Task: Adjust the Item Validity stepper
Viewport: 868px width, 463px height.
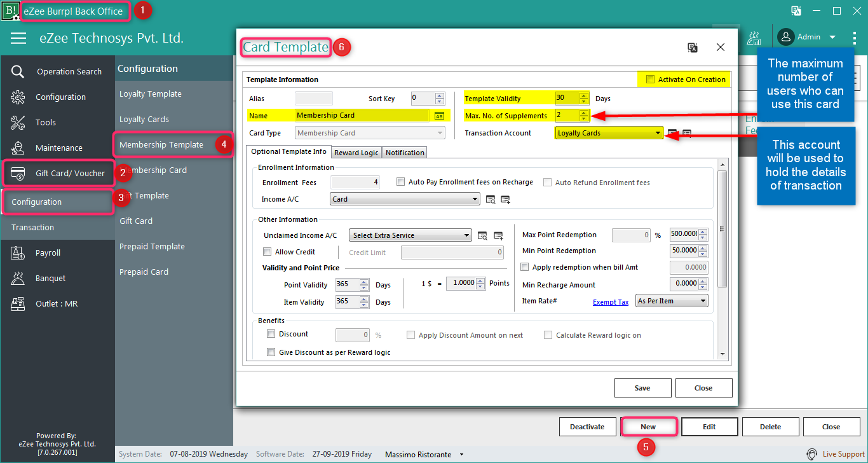Action: point(364,302)
